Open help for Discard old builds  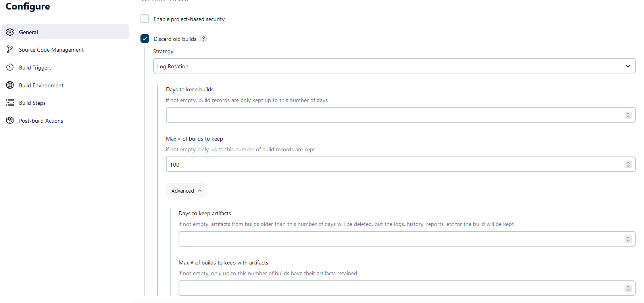point(204,39)
